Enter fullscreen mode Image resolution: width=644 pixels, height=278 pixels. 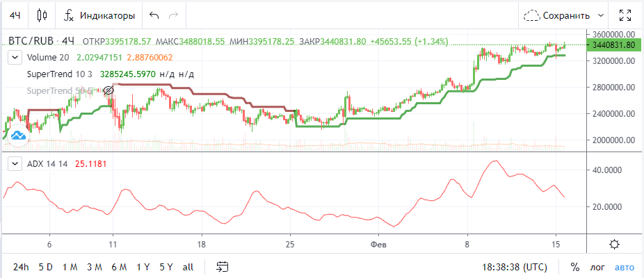[x=625, y=15]
